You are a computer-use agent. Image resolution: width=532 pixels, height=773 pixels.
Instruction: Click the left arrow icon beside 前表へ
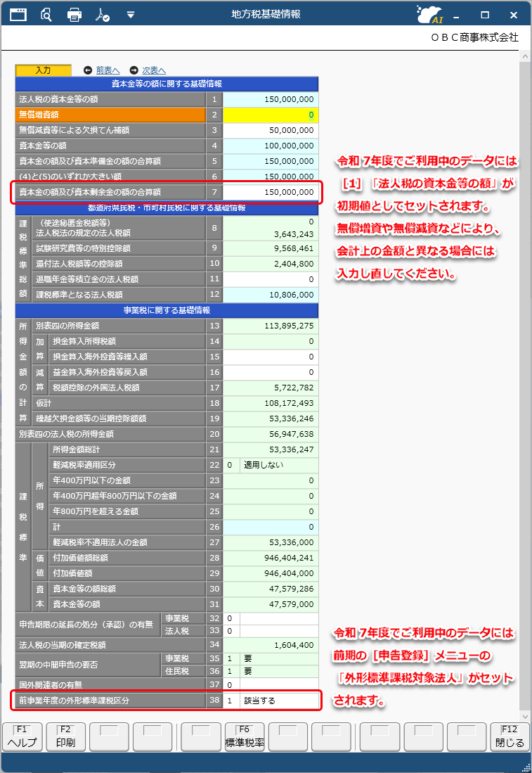point(88,70)
